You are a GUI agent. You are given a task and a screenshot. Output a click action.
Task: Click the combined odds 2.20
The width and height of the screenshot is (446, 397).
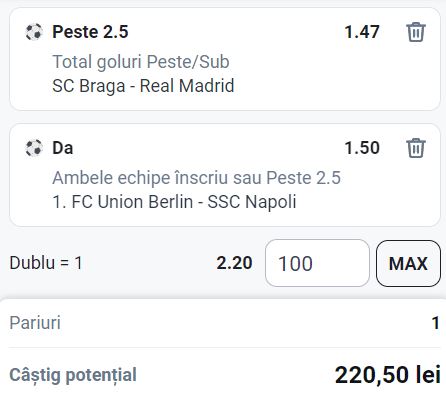[x=234, y=263]
